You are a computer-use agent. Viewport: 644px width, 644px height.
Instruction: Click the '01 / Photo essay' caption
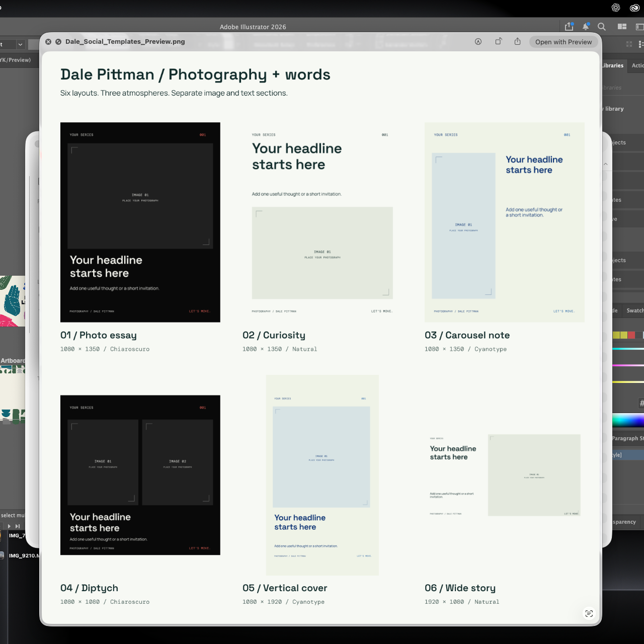click(x=99, y=335)
